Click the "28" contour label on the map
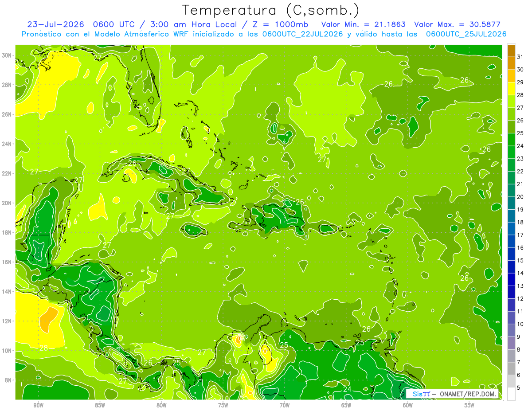The image size is (532, 411). point(43,348)
